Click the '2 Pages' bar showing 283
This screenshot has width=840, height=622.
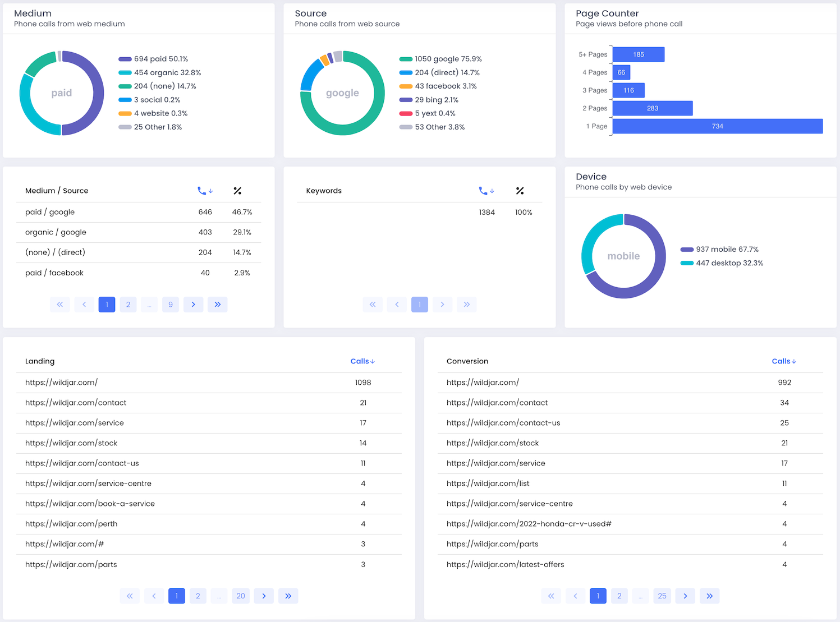tap(653, 108)
